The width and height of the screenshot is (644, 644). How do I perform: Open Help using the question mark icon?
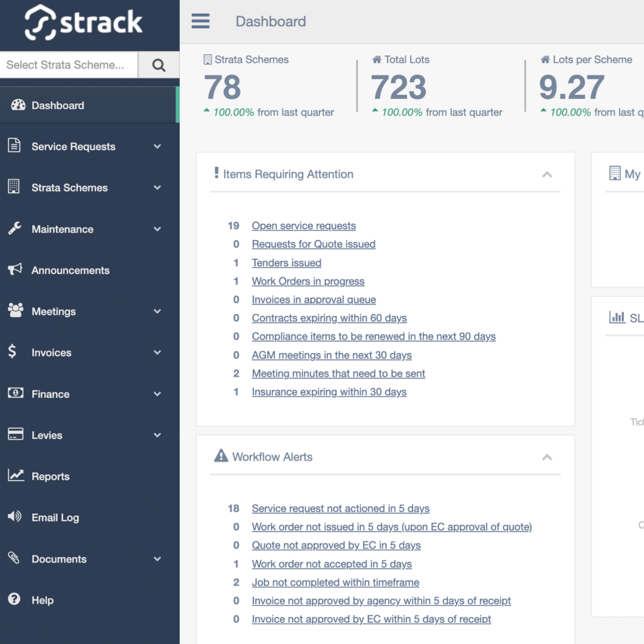click(x=15, y=599)
